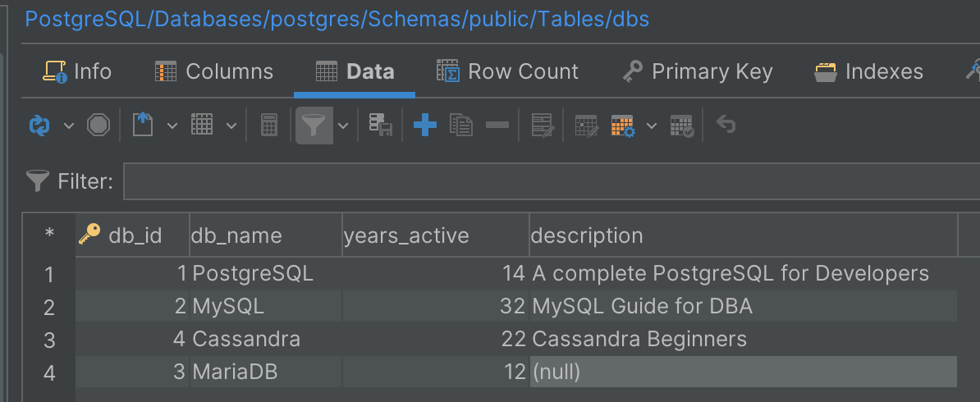Screen dimensions: 980x402
Task: Go to the Primary Key tab
Action: [697, 72]
